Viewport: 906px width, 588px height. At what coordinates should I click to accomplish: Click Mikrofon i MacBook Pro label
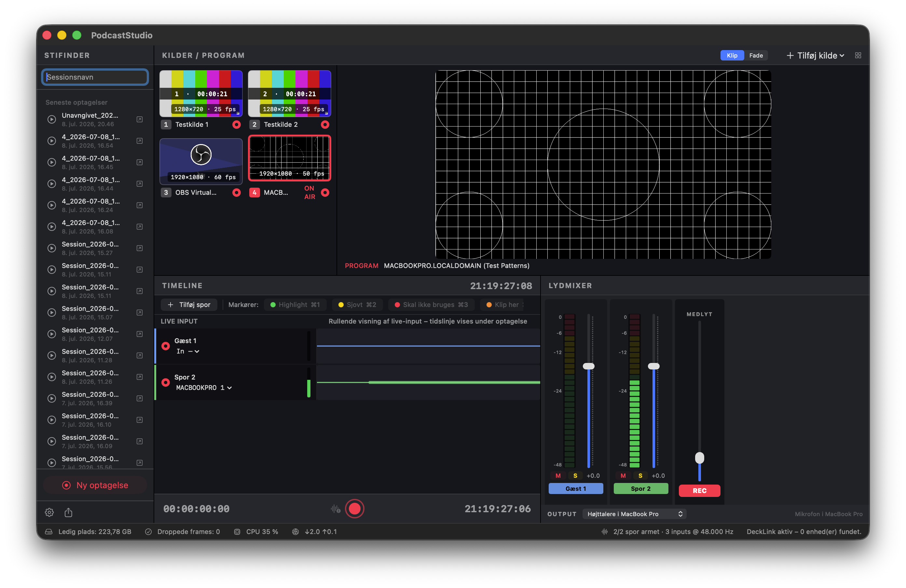[829, 514]
